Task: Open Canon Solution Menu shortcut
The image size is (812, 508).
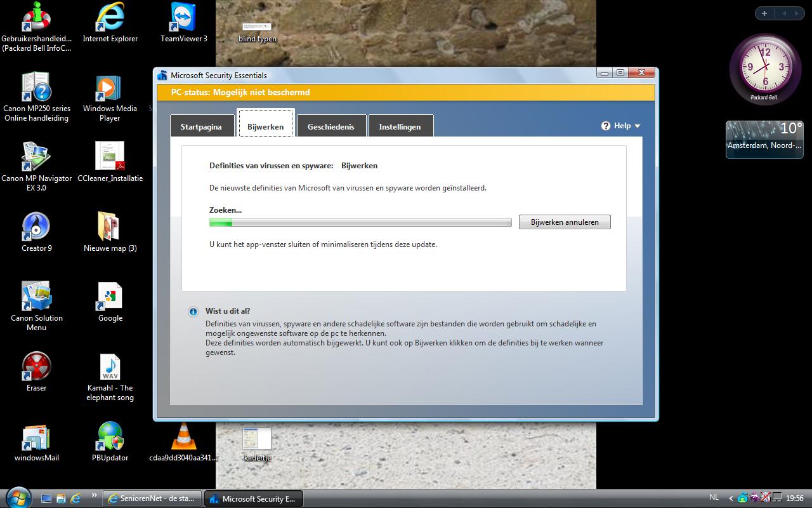Action: tap(36, 306)
